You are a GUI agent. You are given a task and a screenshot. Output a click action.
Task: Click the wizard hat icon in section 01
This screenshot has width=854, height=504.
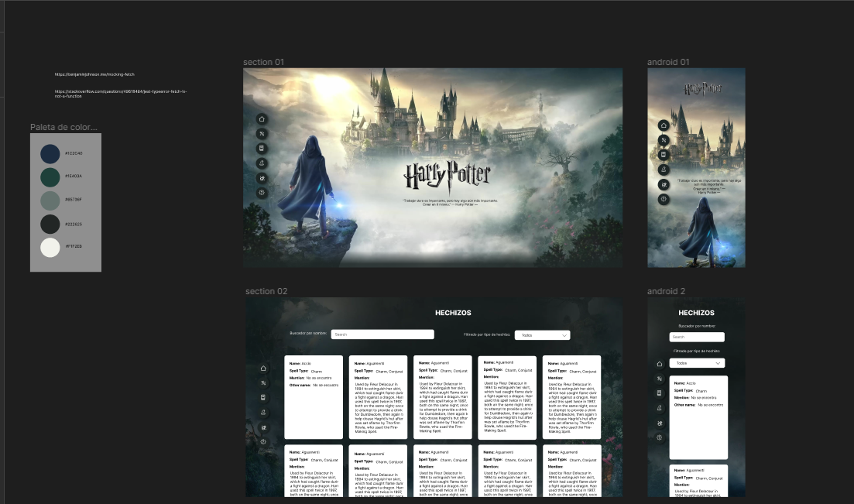262,163
